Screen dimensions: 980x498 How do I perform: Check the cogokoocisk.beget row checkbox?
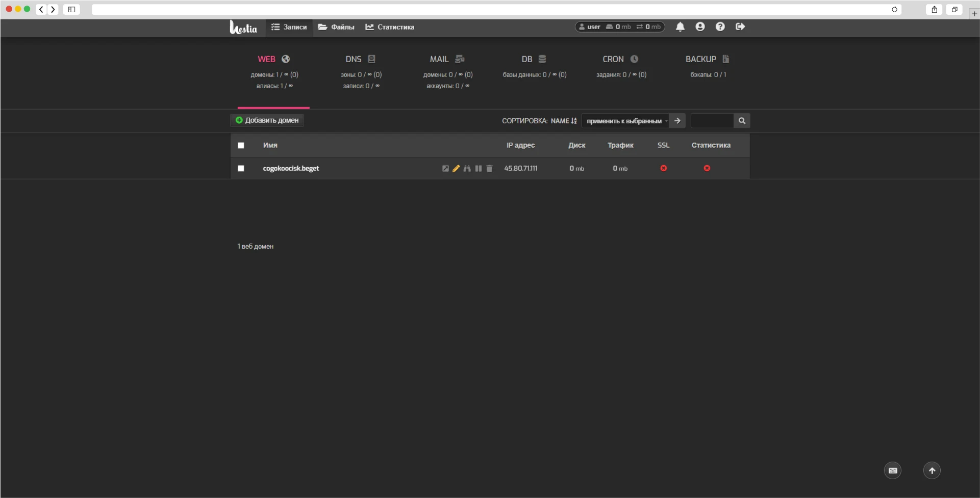coord(241,169)
